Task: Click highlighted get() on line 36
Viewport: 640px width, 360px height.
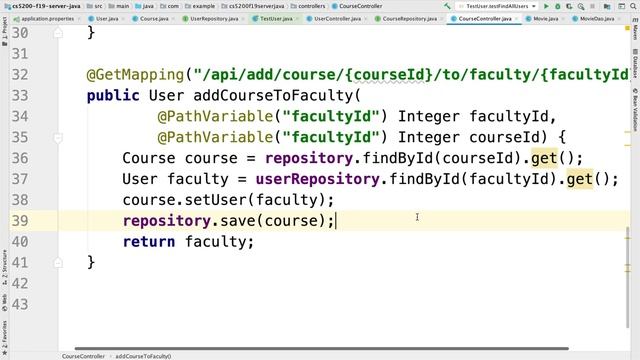Action: tap(544, 158)
